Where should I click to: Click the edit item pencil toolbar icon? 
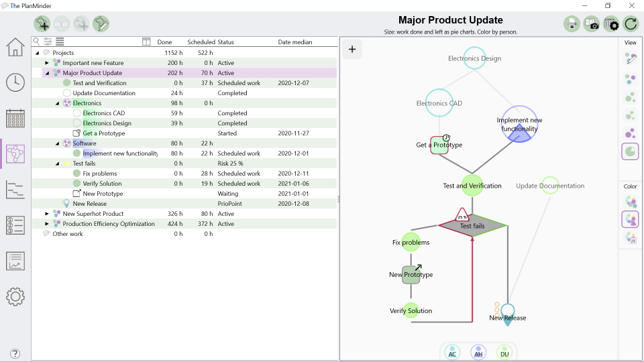101,24
